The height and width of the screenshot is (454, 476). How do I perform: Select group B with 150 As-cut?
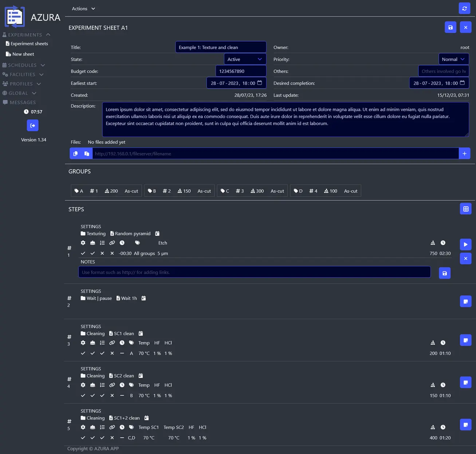click(180, 191)
